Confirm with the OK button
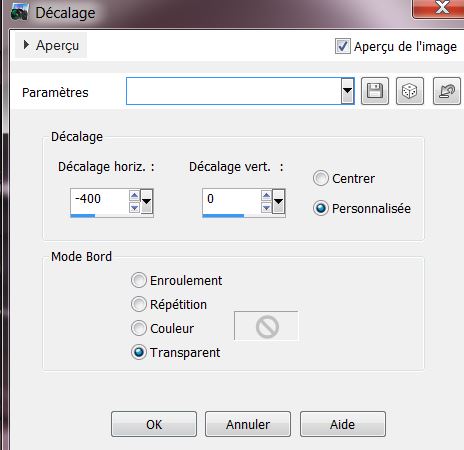This screenshot has height=450, width=464. (x=154, y=424)
